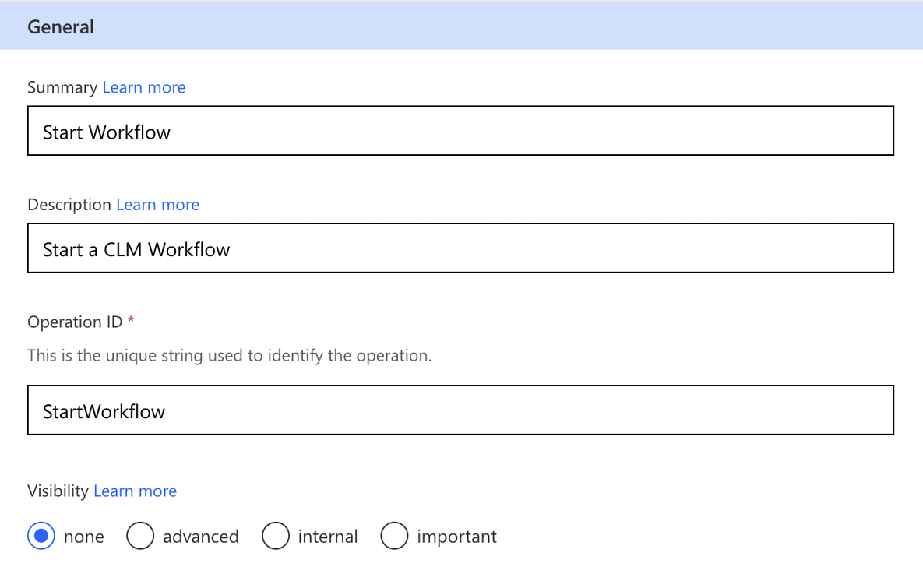The width and height of the screenshot is (923, 588).
Task: Click the 'Description' field label
Action: click(69, 205)
